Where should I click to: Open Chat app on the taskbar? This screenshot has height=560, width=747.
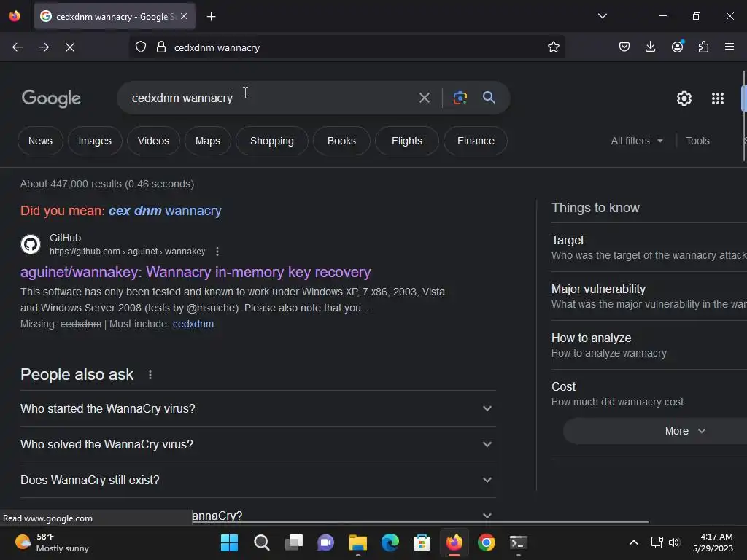[325, 542]
